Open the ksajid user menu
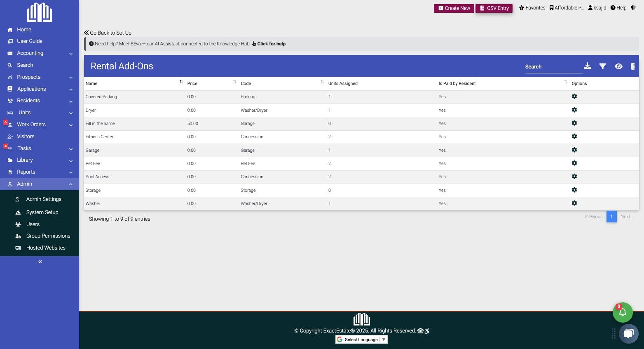This screenshot has width=644, height=349. (597, 8)
